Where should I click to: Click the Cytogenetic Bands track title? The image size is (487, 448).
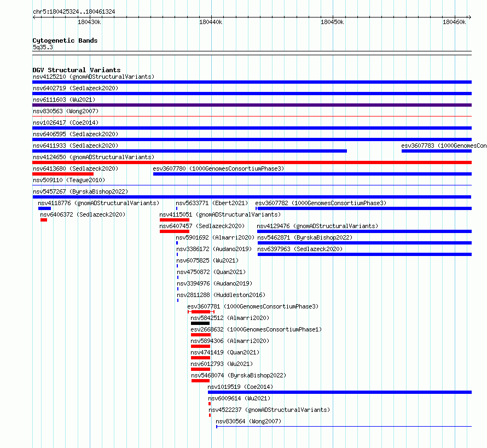pyautogui.click(x=65, y=40)
